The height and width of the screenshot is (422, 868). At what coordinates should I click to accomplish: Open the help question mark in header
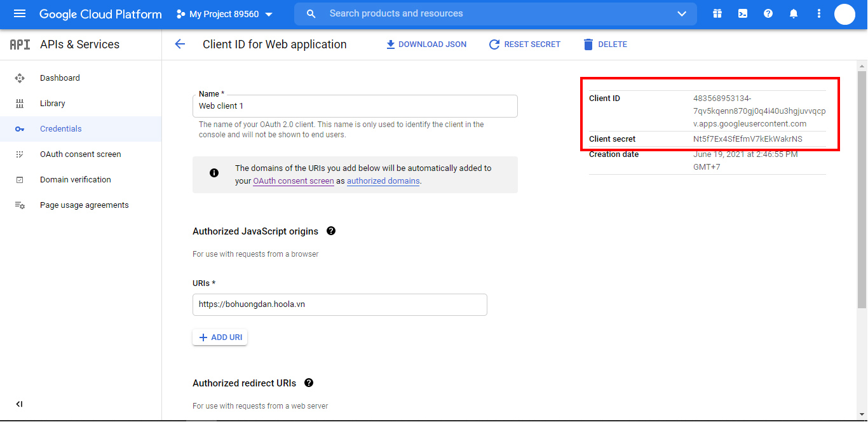[x=768, y=14]
